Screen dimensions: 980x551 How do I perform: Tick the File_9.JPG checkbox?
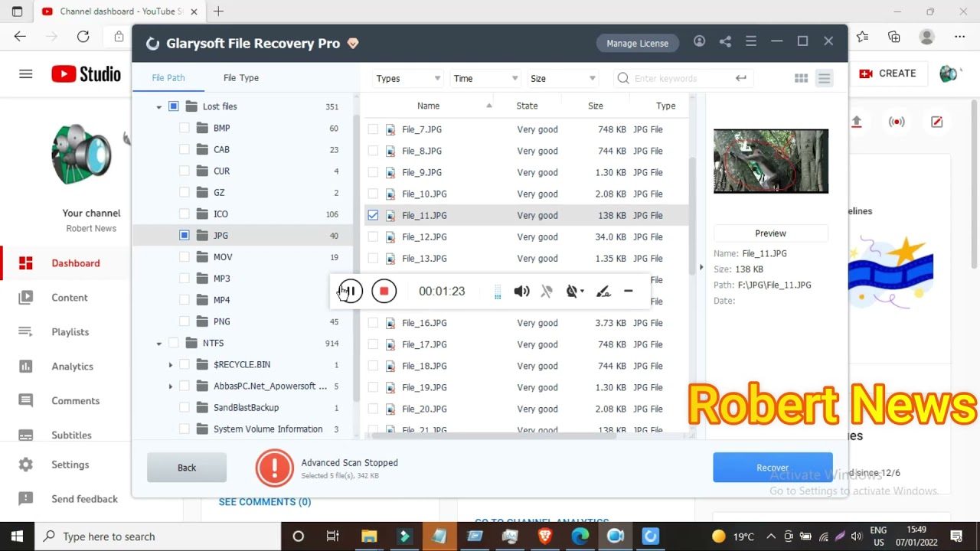click(373, 172)
